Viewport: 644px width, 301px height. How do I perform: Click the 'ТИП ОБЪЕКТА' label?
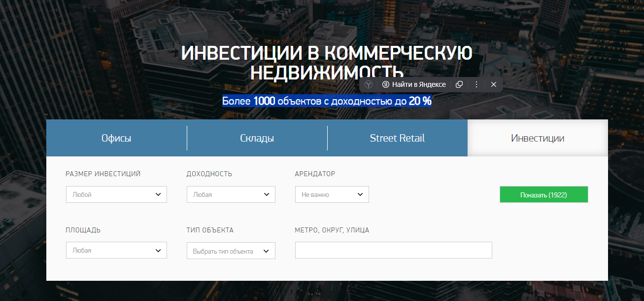point(210,230)
